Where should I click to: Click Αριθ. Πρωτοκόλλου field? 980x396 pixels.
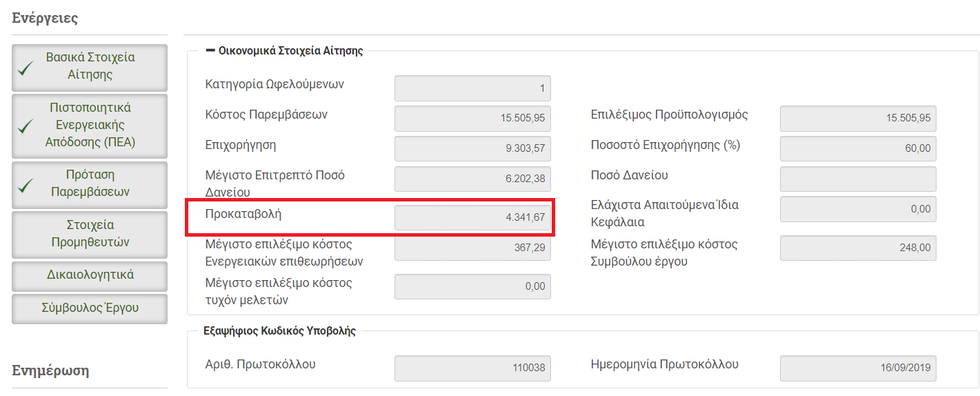point(472,368)
